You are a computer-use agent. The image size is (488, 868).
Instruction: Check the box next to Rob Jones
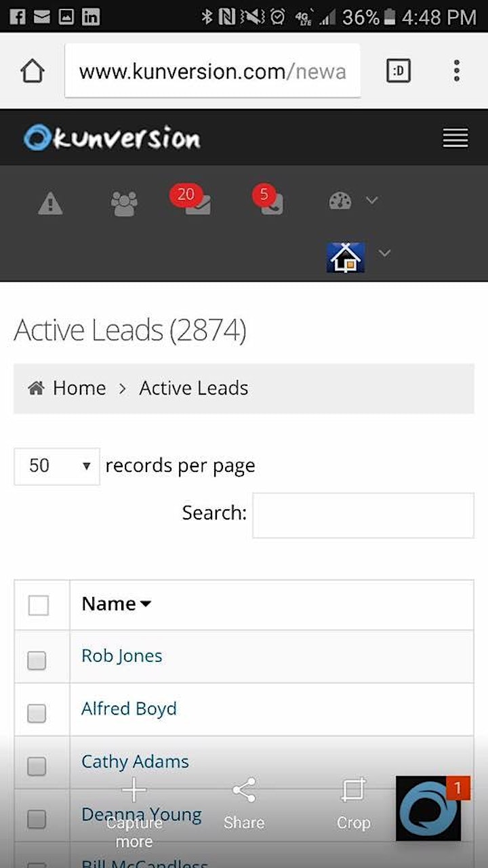point(37,660)
